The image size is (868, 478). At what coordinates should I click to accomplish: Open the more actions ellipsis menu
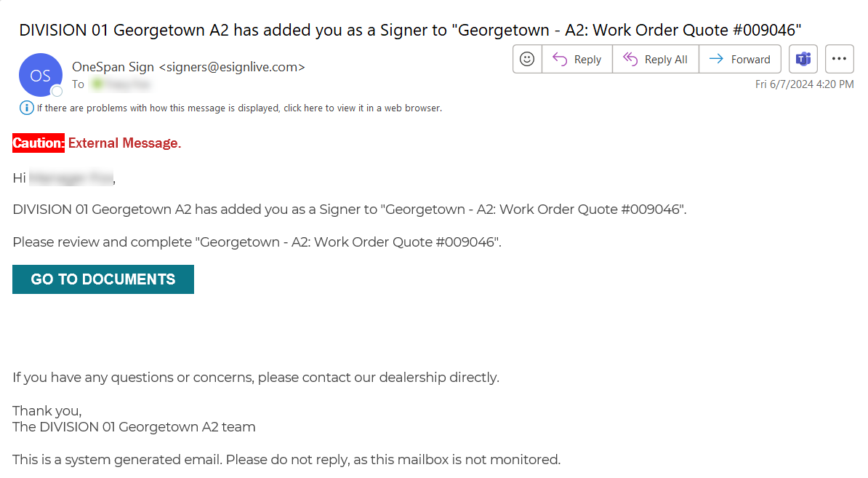point(839,59)
